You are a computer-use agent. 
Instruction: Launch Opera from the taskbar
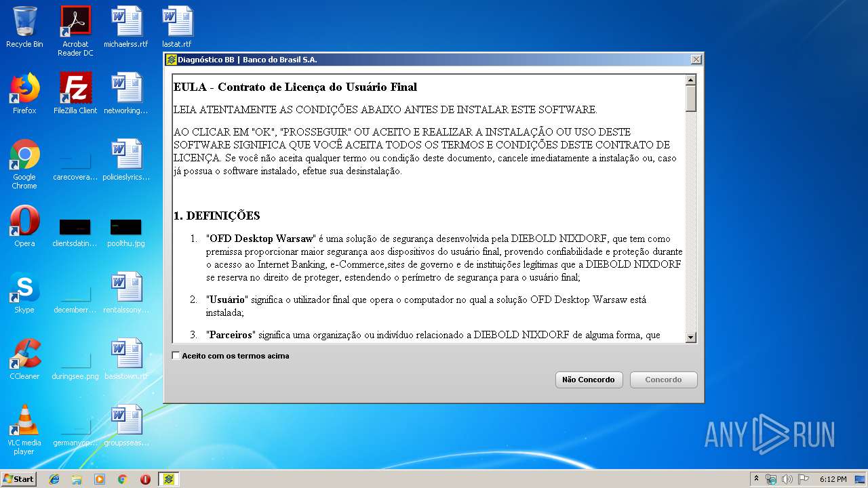tap(145, 479)
